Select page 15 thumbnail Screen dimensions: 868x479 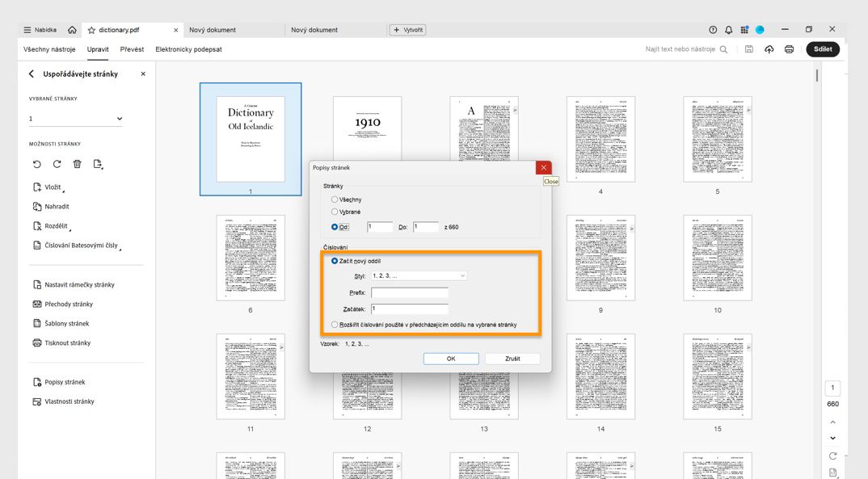(718, 376)
